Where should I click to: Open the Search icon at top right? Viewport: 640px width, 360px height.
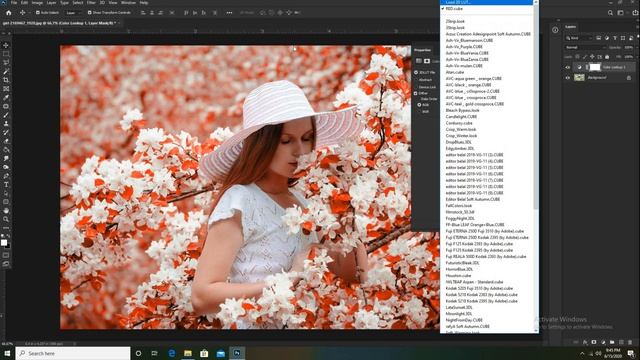tap(610, 13)
